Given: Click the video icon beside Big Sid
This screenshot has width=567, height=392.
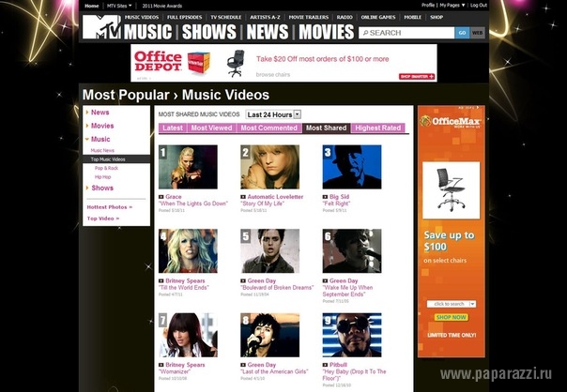Looking at the screenshot, I should click(325, 197).
